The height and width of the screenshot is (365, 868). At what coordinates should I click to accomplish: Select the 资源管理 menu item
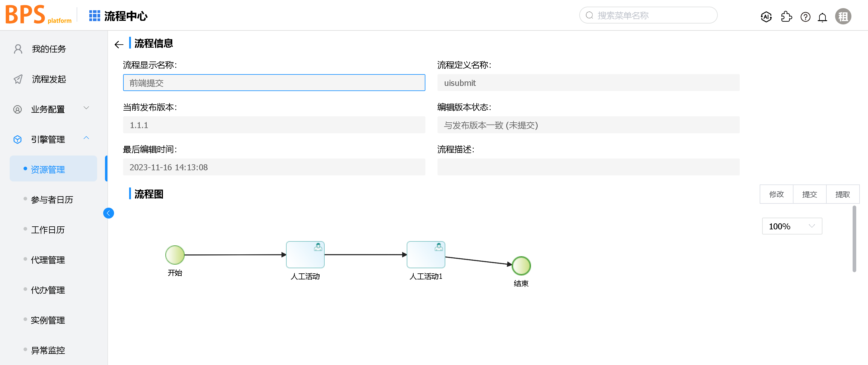click(48, 169)
